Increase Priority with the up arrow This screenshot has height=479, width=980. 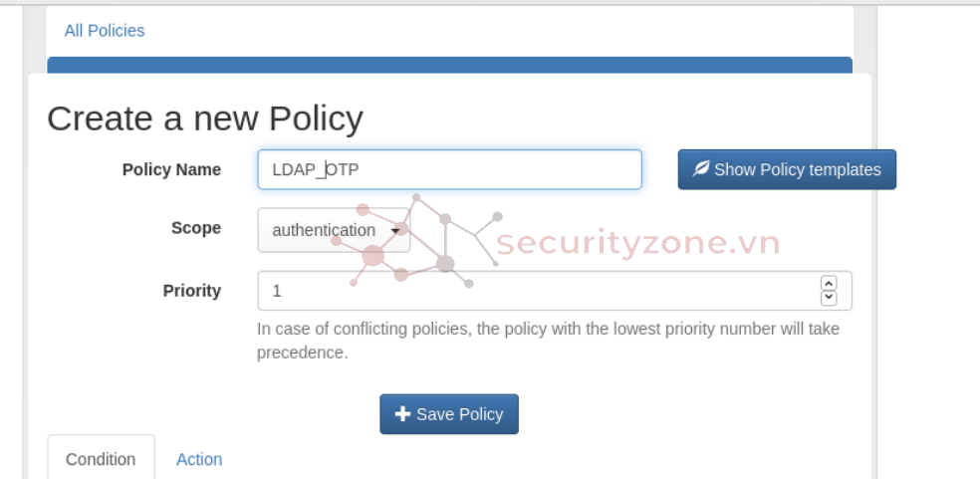pyautogui.click(x=829, y=284)
